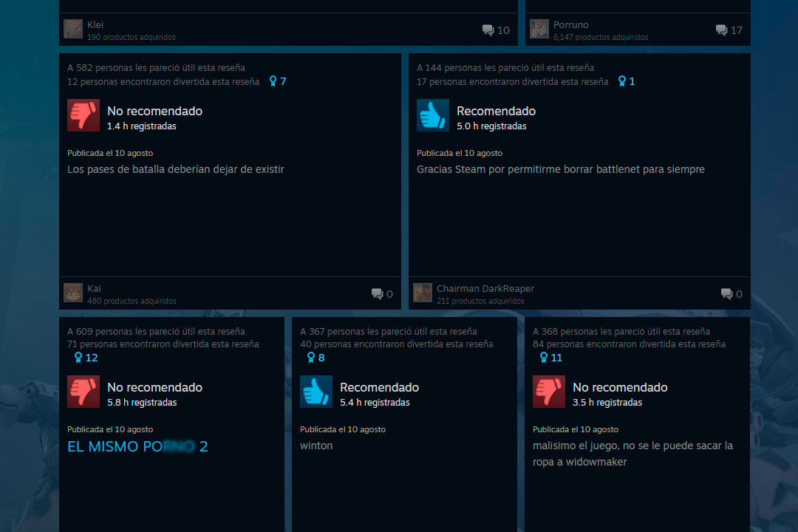This screenshot has width=798, height=532.
Task: Click 'Publicada el 10 agosto' above widowmaker review
Action: click(x=576, y=430)
